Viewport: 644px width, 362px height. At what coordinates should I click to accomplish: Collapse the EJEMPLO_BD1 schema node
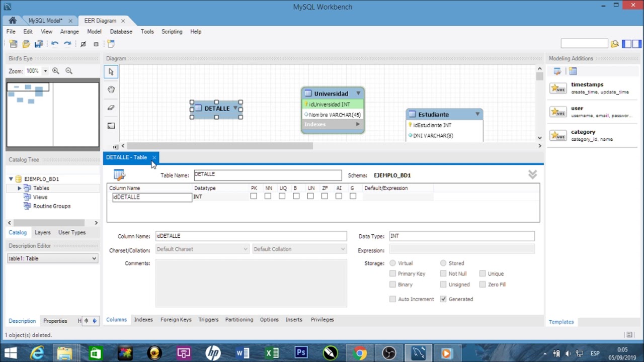click(11, 179)
